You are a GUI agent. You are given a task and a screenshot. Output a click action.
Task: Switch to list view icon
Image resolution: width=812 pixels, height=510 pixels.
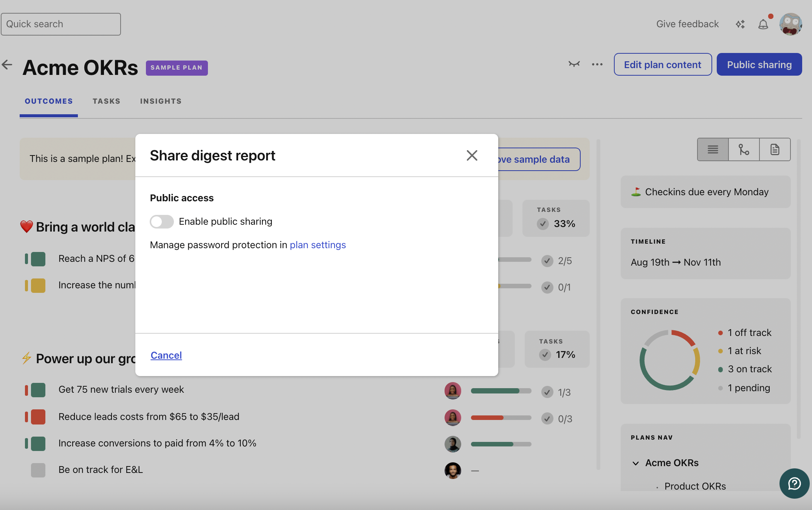click(713, 149)
